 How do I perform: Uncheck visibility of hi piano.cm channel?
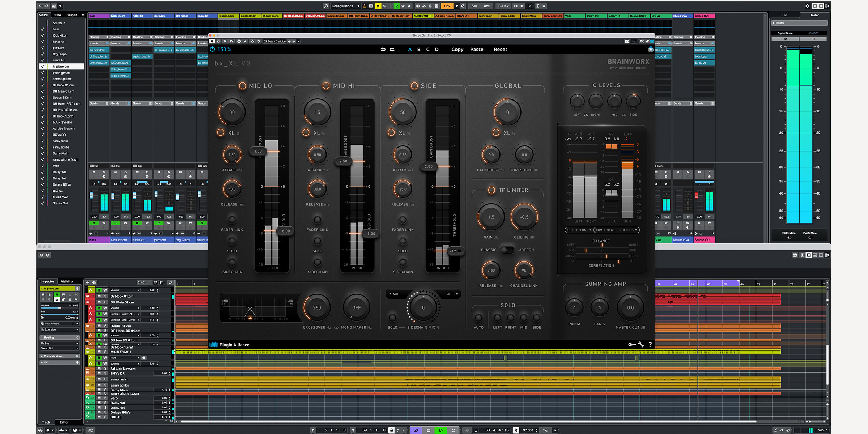[42, 67]
